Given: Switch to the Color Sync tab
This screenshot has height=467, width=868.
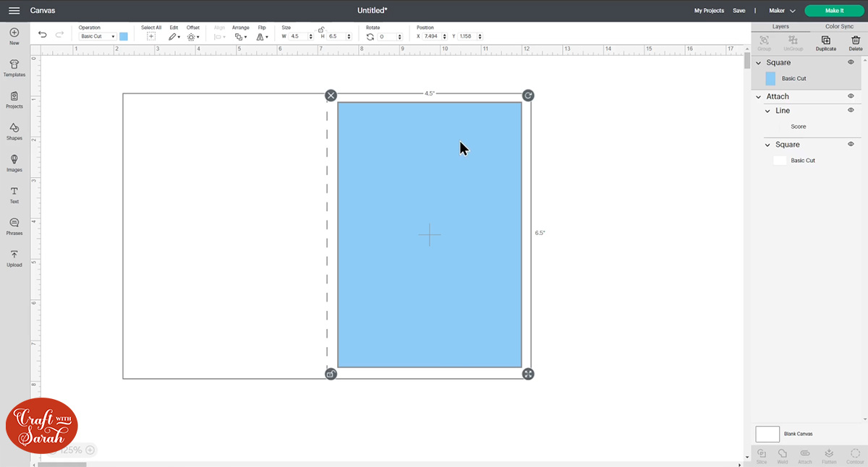Looking at the screenshot, I should tap(839, 27).
